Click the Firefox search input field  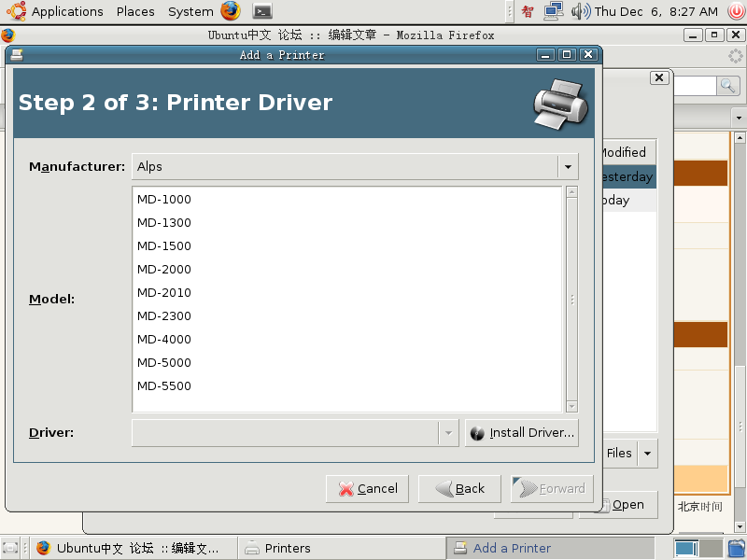click(x=695, y=86)
